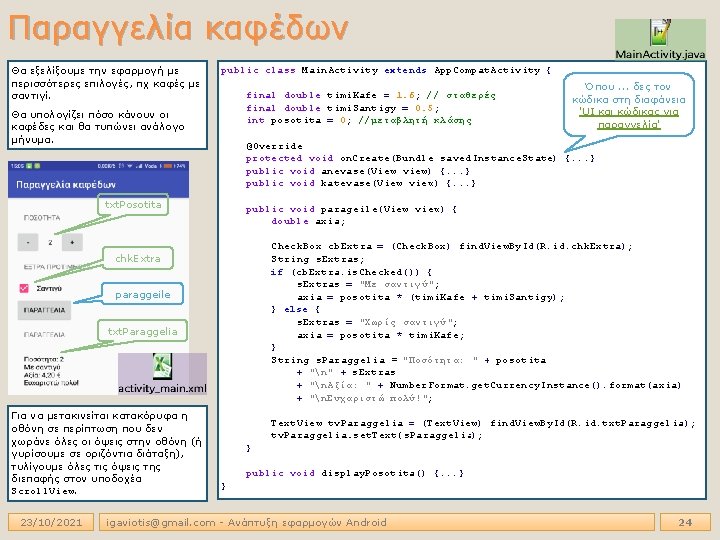Click the 'Θα εξελίξουμε την εφαρμογή' description box
Screen dimensions: 720x540
107,105
